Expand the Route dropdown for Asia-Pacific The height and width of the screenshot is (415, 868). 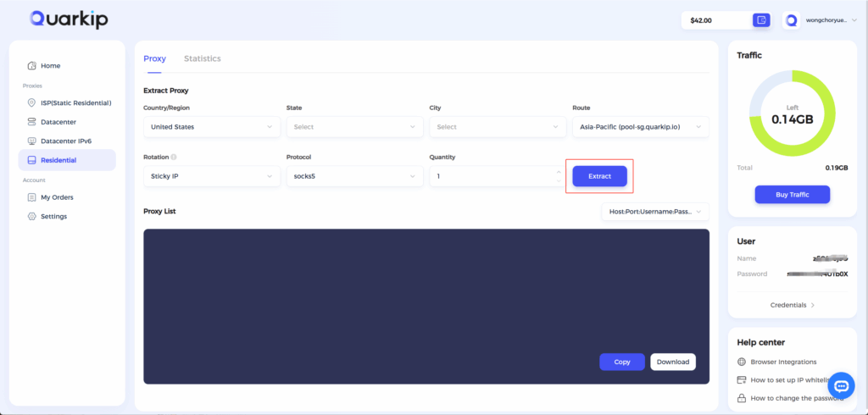point(640,127)
